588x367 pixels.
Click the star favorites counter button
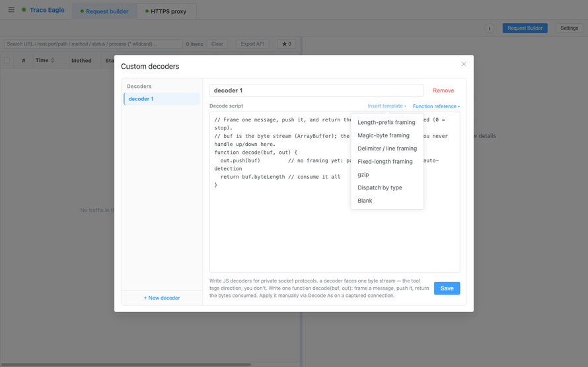(287, 44)
